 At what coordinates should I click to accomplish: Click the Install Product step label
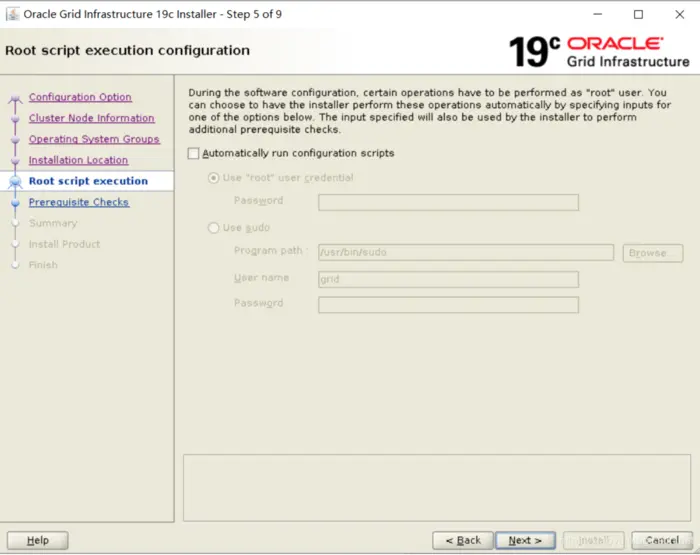coord(64,244)
